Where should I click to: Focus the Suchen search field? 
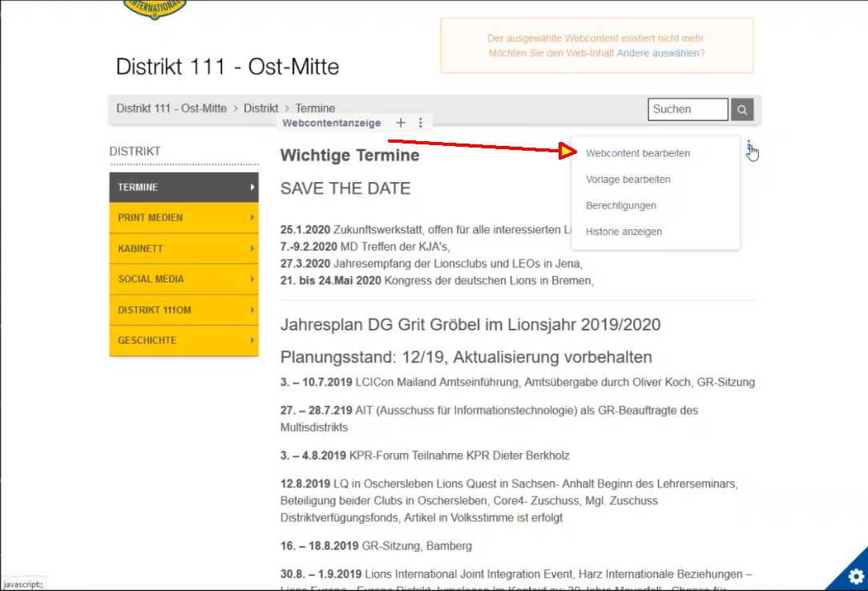(687, 109)
